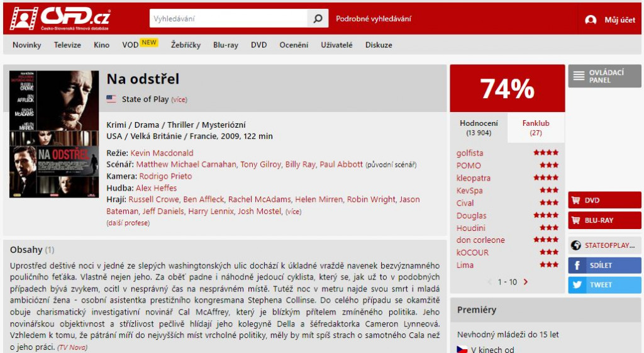Screen dimensions: 644x353
Task: Click the Ovládací panel hamburger icon
Action: (x=579, y=76)
